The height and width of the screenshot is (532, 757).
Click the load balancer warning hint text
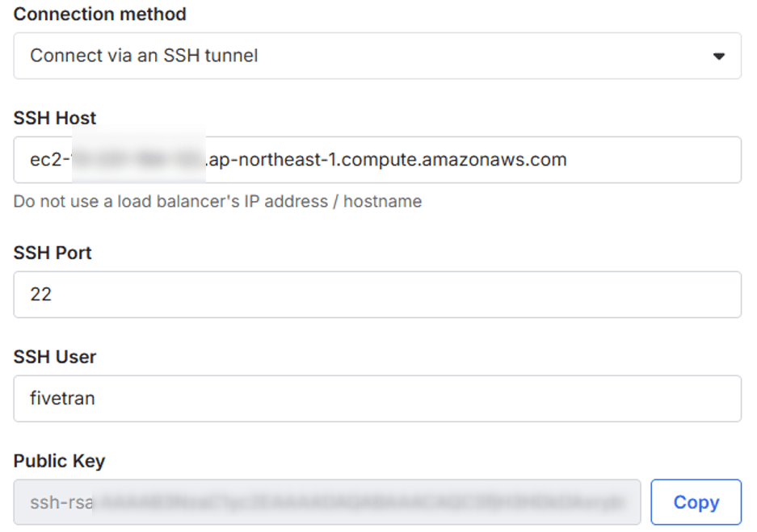click(217, 201)
